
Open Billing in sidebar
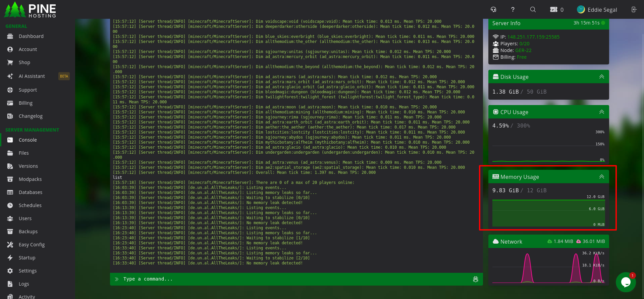click(x=25, y=103)
